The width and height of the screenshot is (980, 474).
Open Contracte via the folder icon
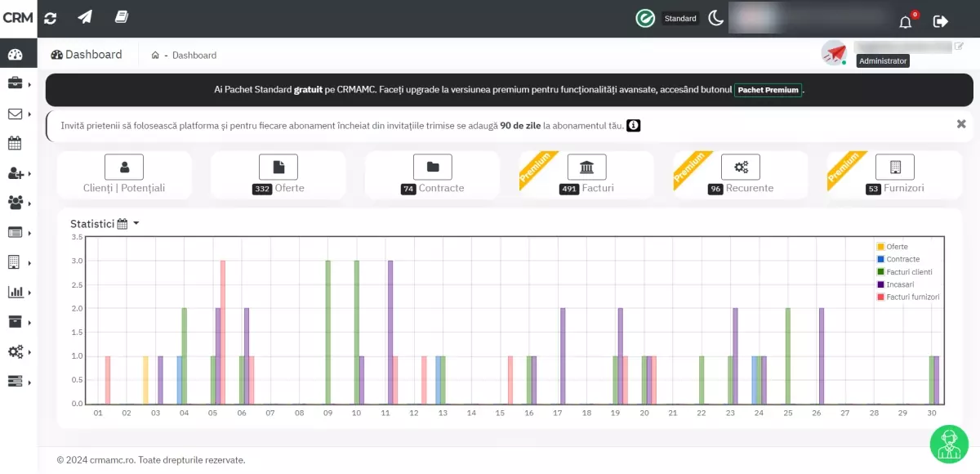pyautogui.click(x=432, y=167)
